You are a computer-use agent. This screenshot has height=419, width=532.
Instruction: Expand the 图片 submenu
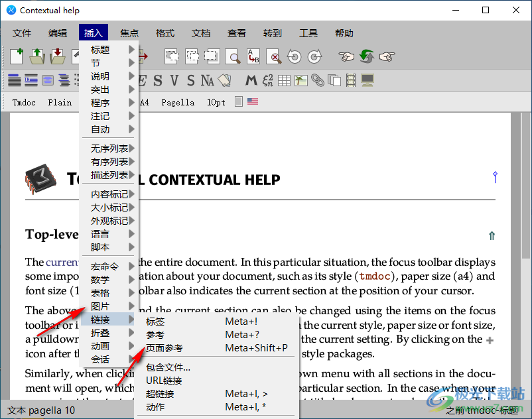109,306
